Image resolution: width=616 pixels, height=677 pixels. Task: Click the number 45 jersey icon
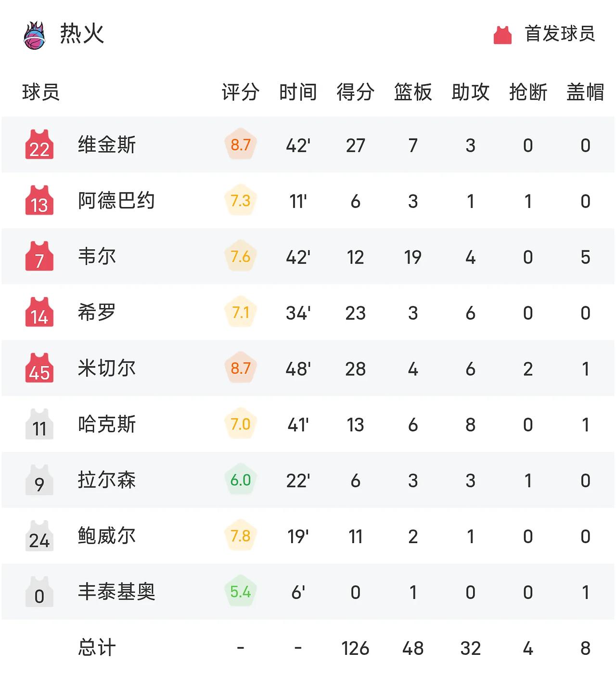39,368
